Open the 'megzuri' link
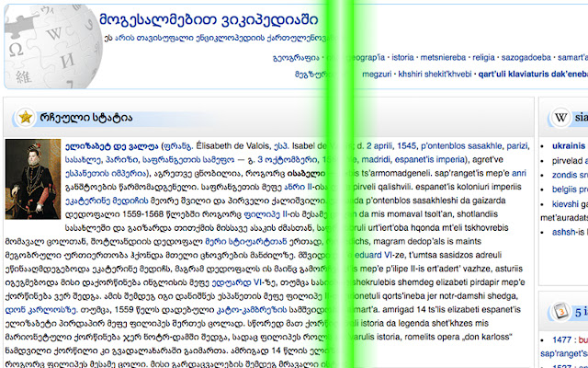588x368 pixels. point(377,74)
